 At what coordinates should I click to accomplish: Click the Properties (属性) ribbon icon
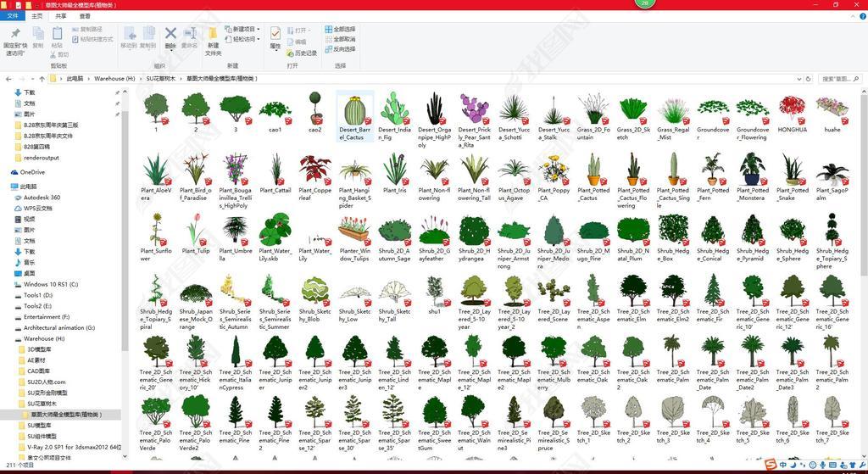(x=275, y=37)
